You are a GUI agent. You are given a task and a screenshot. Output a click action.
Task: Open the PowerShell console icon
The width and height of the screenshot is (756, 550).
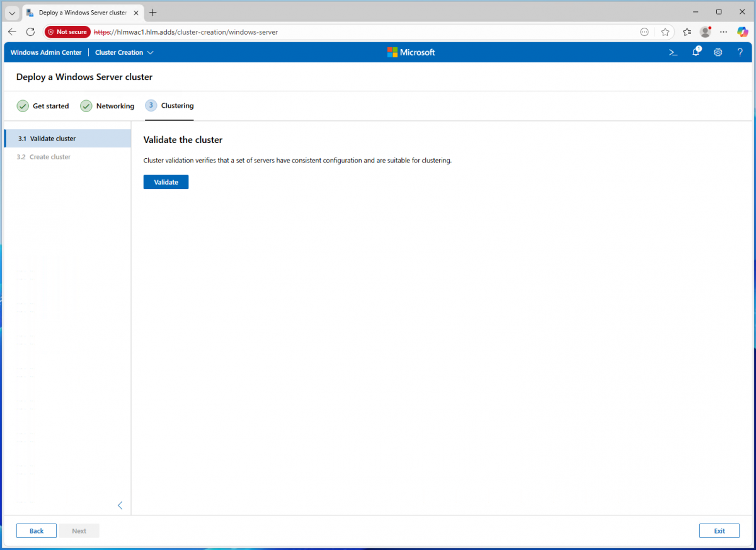[x=673, y=52]
